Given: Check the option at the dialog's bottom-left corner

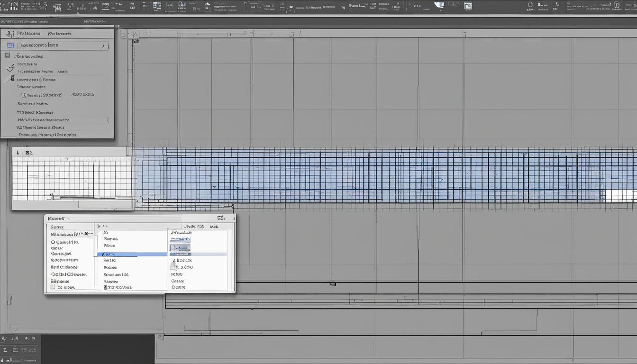Looking at the screenshot, I should [x=54, y=287].
